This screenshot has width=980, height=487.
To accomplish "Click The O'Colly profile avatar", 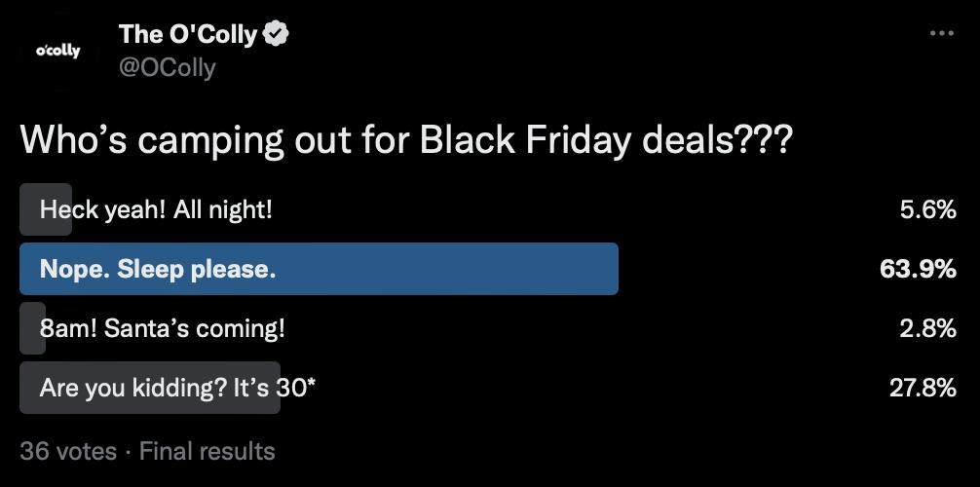I will [58, 52].
